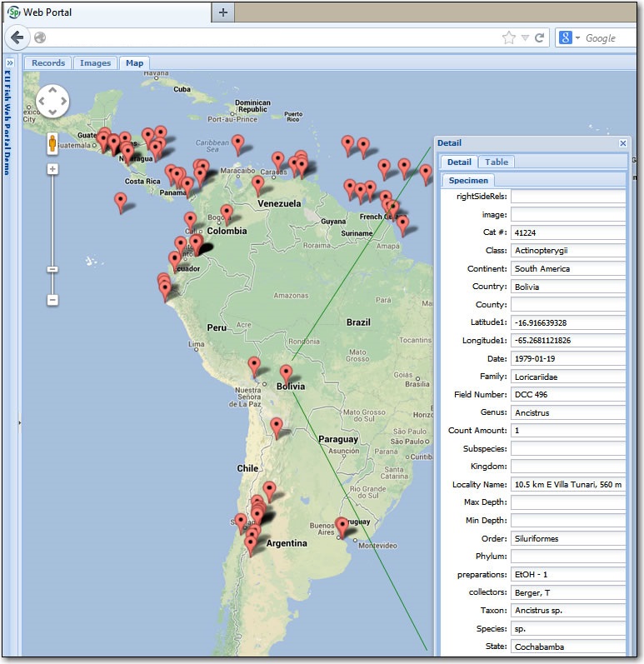The height and width of the screenshot is (664, 644).
Task: Switch to the Images tab
Action: pos(95,63)
